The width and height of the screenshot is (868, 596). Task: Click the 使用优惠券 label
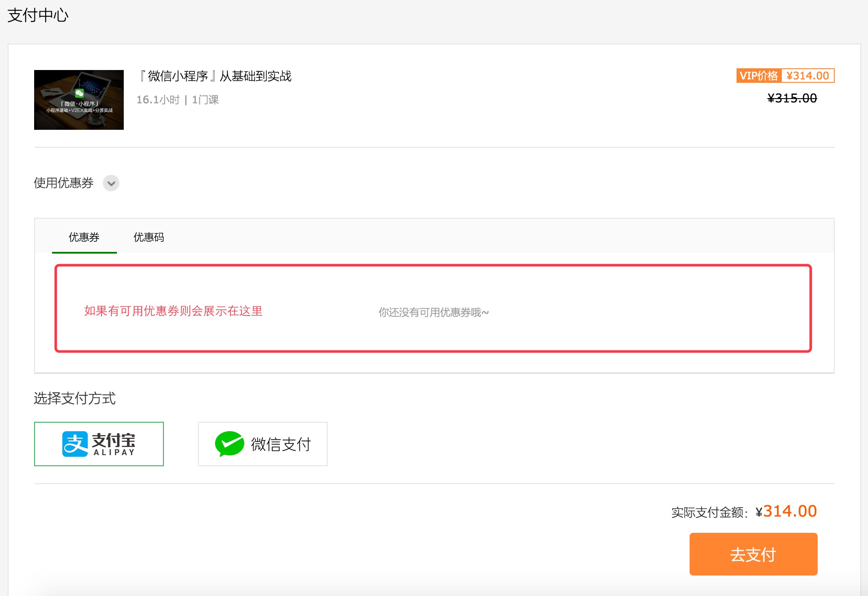[64, 183]
